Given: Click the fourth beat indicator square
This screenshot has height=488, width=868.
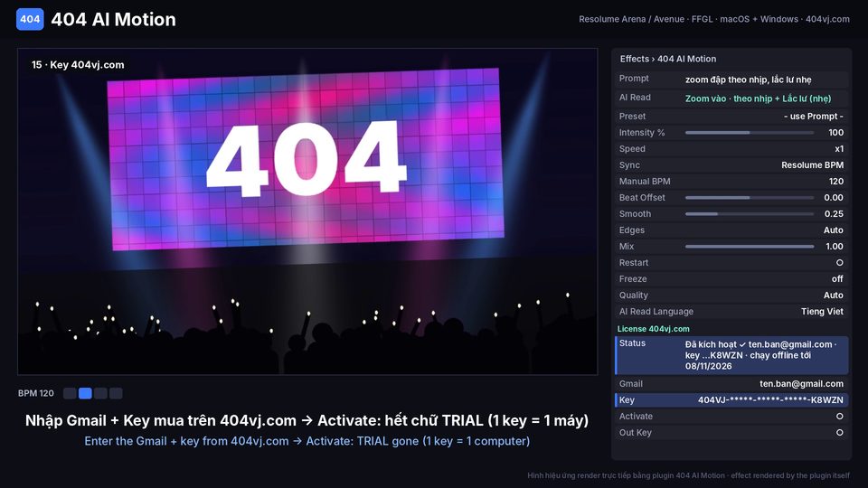Looking at the screenshot, I should coord(116,393).
